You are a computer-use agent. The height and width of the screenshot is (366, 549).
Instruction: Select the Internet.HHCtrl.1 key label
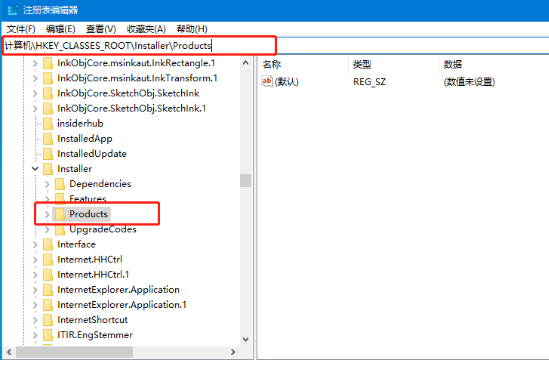pos(93,275)
